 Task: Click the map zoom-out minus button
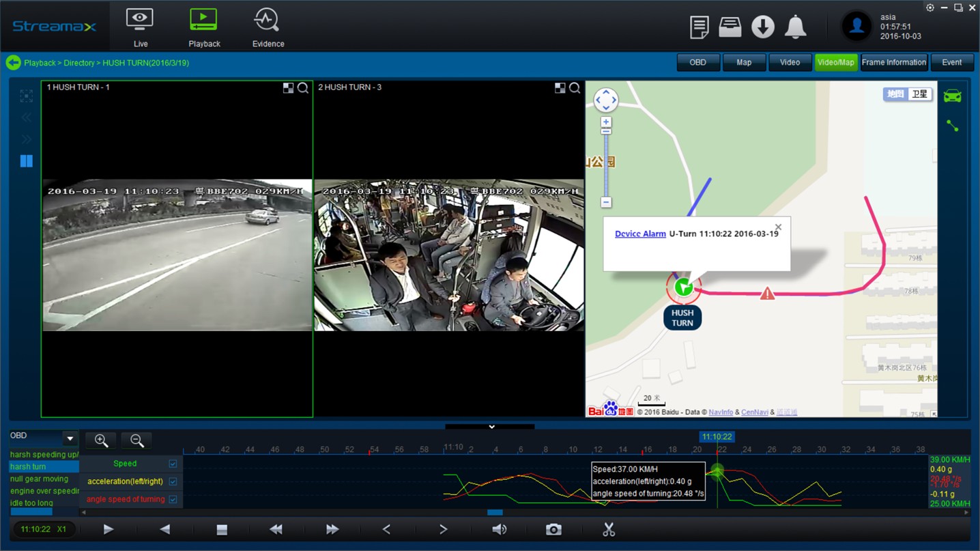pyautogui.click(x=605, y=203)
